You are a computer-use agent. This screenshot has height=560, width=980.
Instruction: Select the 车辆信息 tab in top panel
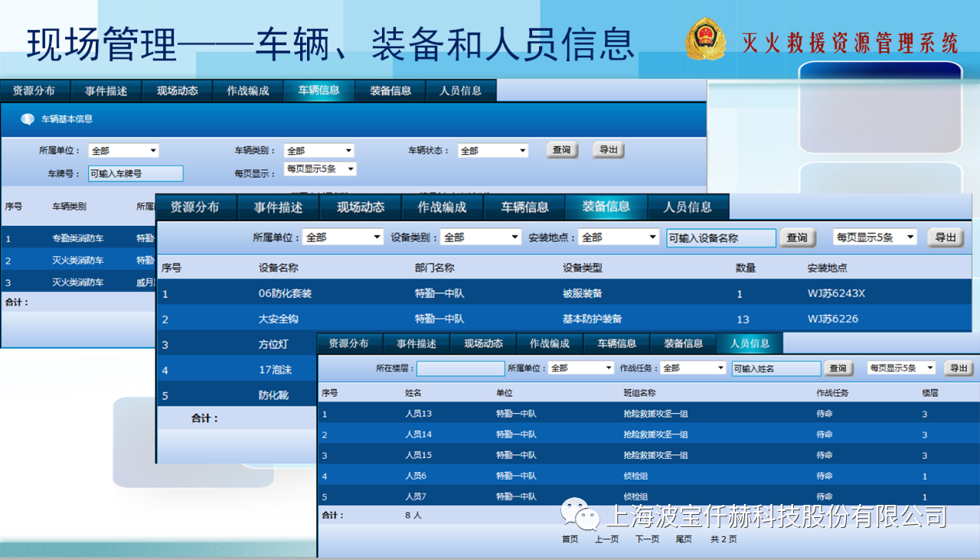[318, 90]
